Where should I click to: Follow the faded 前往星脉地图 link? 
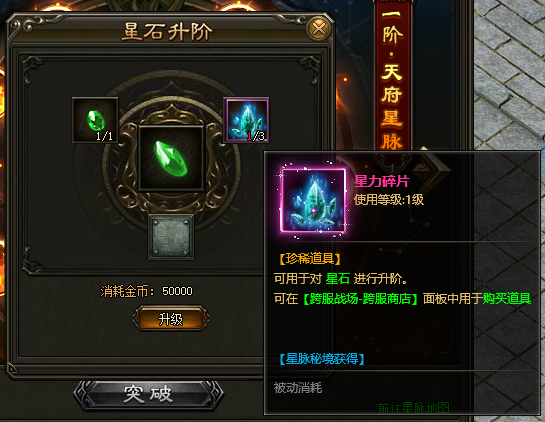pos(414,408)
